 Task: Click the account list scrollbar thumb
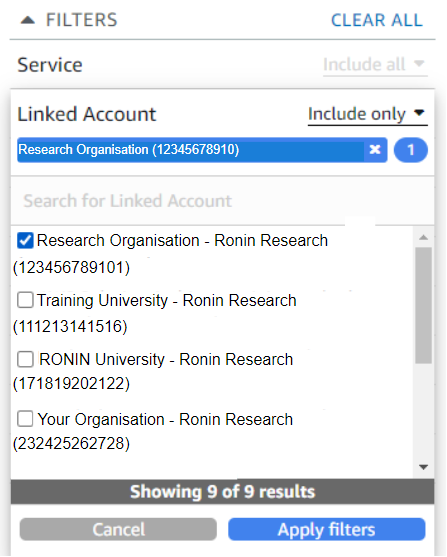coord(423,305)
